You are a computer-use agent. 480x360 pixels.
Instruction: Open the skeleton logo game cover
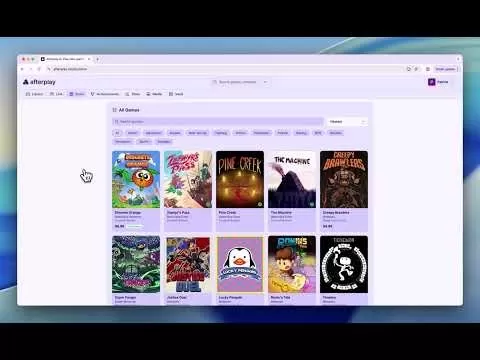pos(344,265)
